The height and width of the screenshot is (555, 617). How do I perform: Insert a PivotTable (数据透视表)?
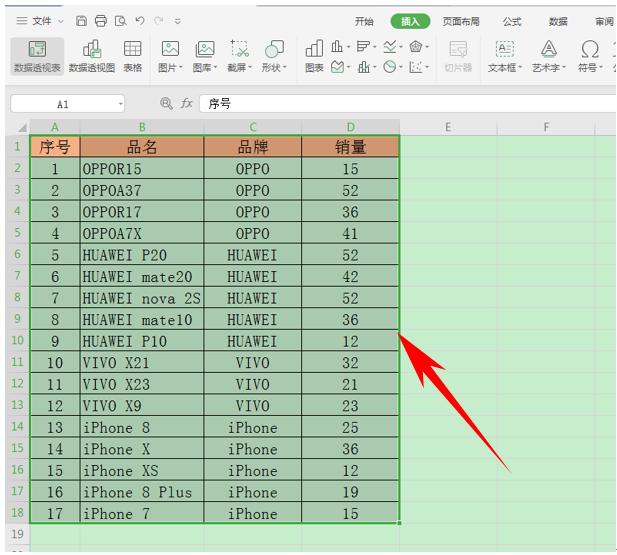click(37, 56)
